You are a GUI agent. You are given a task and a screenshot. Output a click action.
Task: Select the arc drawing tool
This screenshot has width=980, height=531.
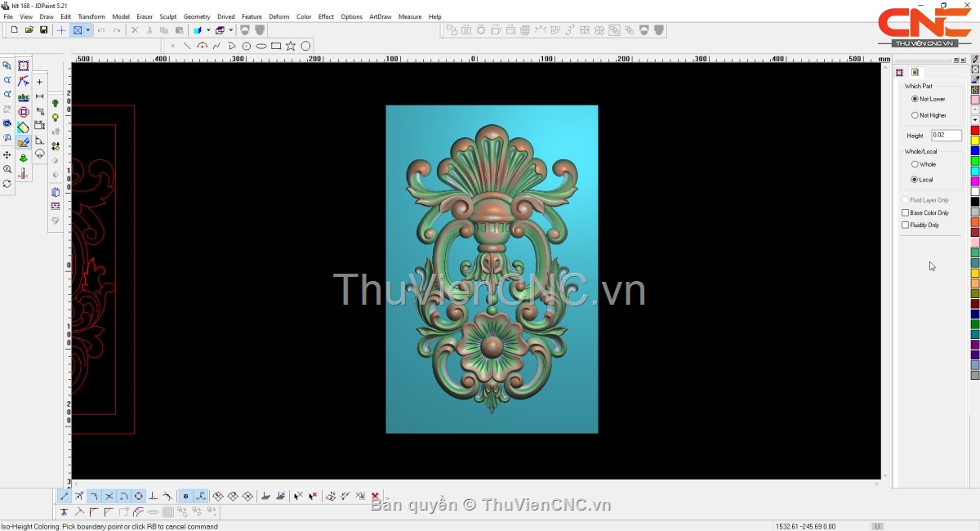[x=202, y=47]
